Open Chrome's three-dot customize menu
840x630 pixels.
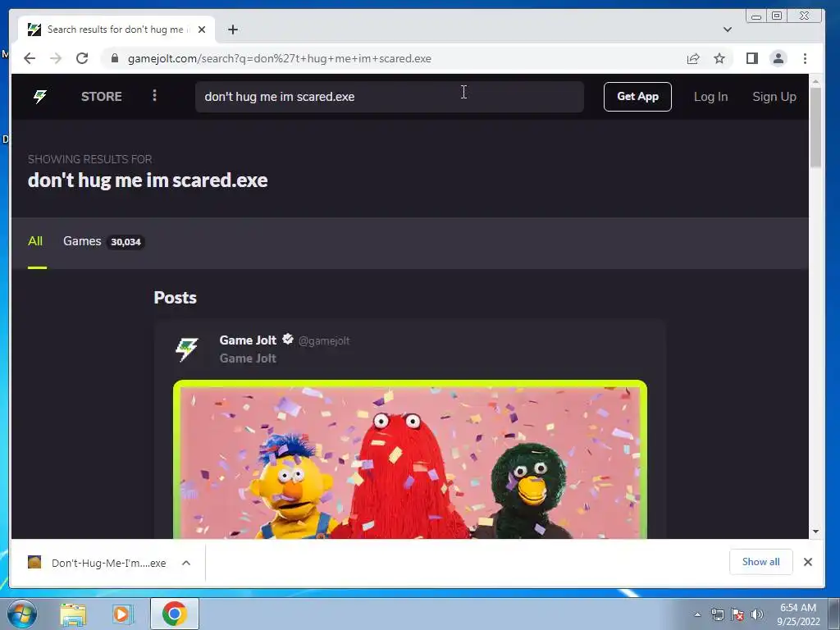[x=806, y=58]
